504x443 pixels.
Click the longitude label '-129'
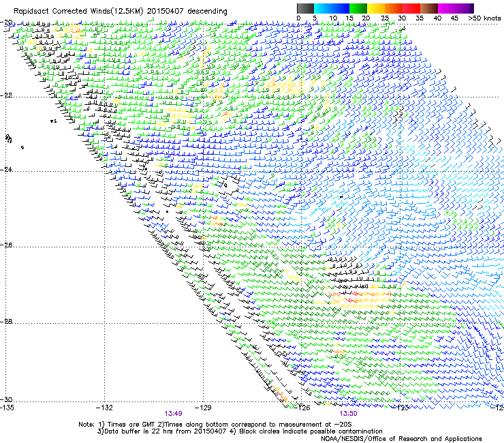(203, 408)
